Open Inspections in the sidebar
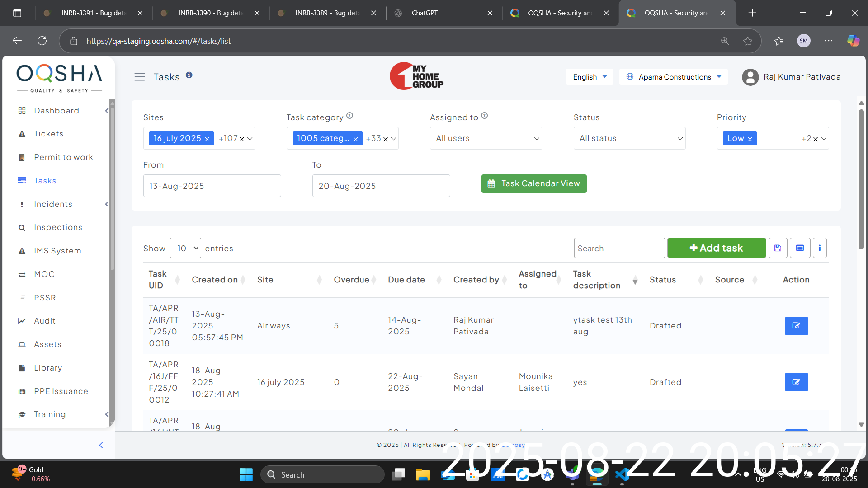 point(58,227)
